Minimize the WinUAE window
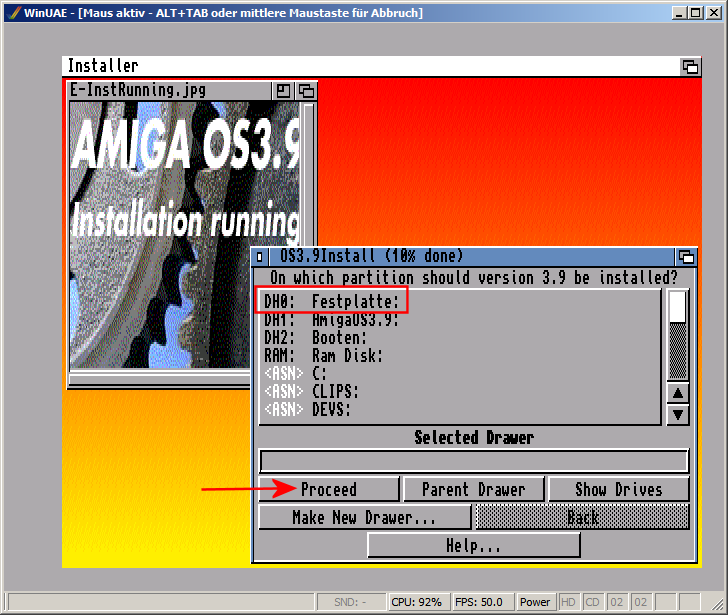 680,13
